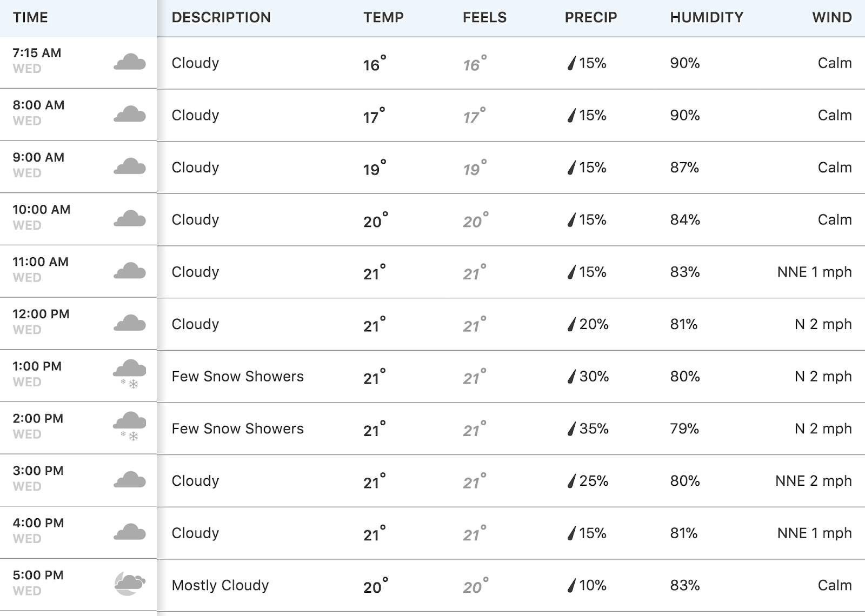Click the snow showers icon at 1:00 PM
The image size is (865, 616).
[130, 374]
